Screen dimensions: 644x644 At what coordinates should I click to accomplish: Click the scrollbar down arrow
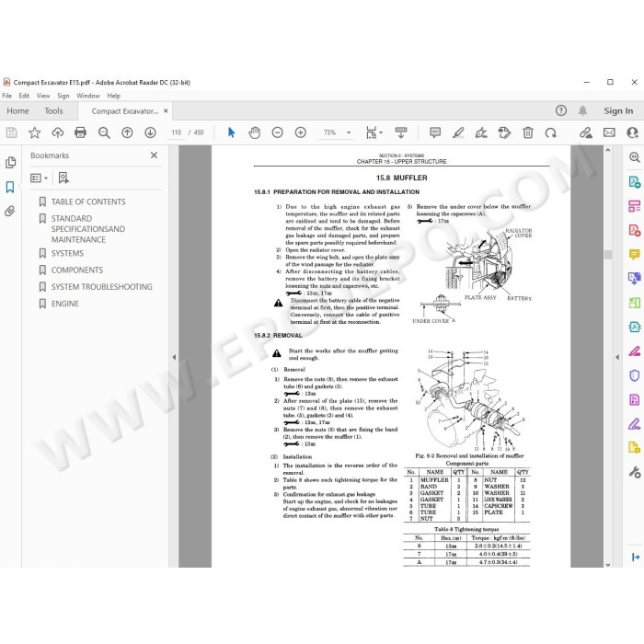[x=608, y=564]
